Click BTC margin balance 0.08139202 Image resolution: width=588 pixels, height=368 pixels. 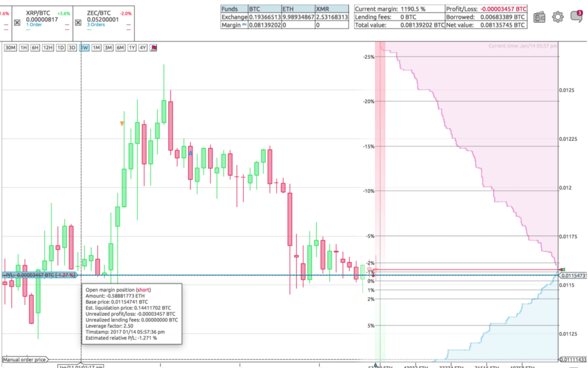265,25
